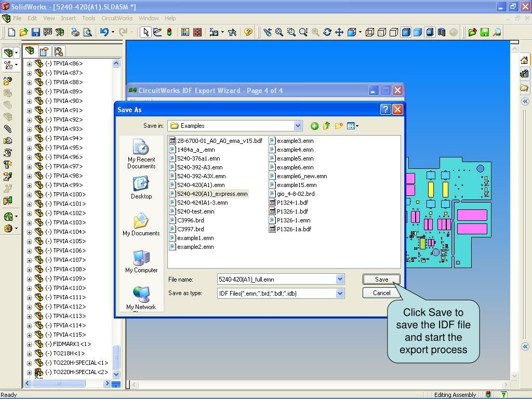Go back using the green arrow in Save As
The image size is (532, 399).
click(x=314, y=126)
